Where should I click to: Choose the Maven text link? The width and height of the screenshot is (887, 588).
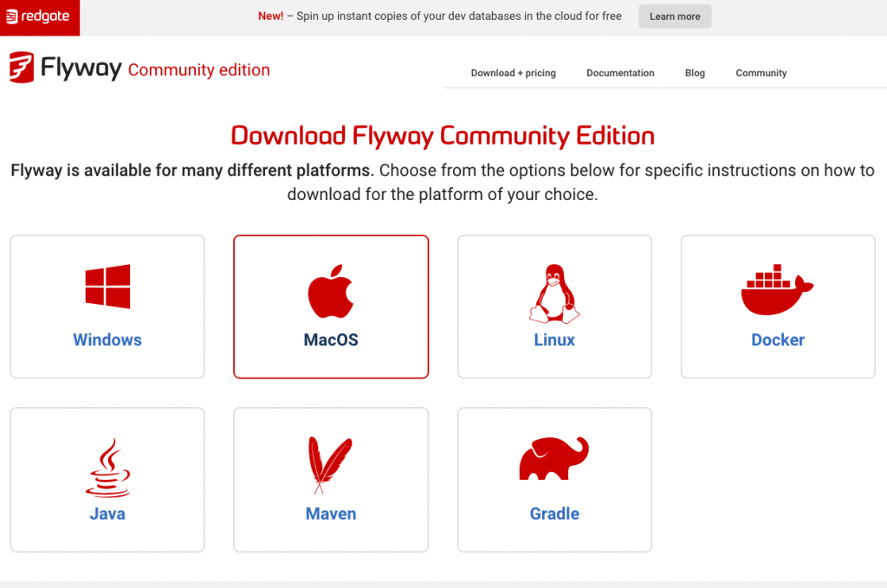coord(331,514)
